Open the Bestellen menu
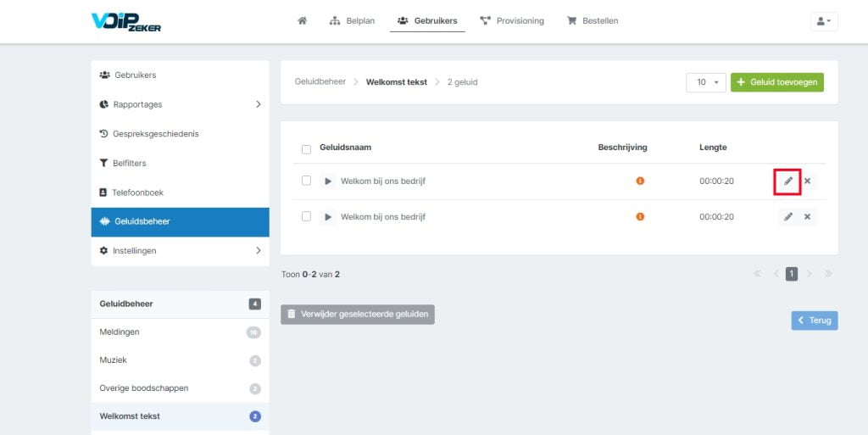 (593, 21)
